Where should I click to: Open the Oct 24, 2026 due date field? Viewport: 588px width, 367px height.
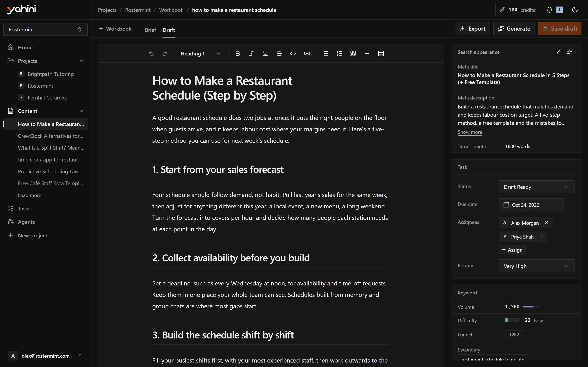(531, 205)
